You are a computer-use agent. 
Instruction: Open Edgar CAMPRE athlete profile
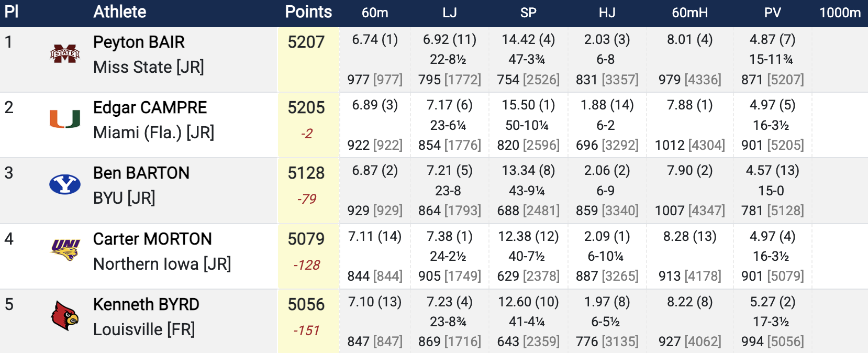point(150,107)
